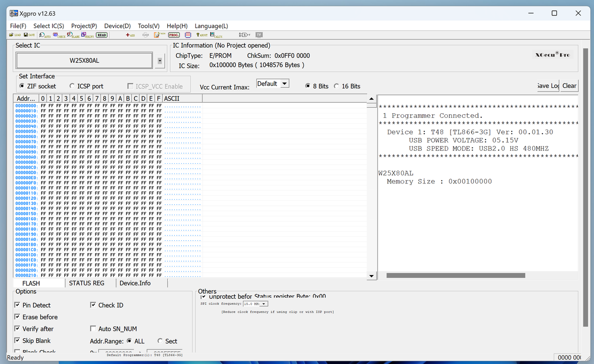The height and width of the screenshot is (364, 594).
Task: Click the PROG. toolbar button
Action: (174, 35)
